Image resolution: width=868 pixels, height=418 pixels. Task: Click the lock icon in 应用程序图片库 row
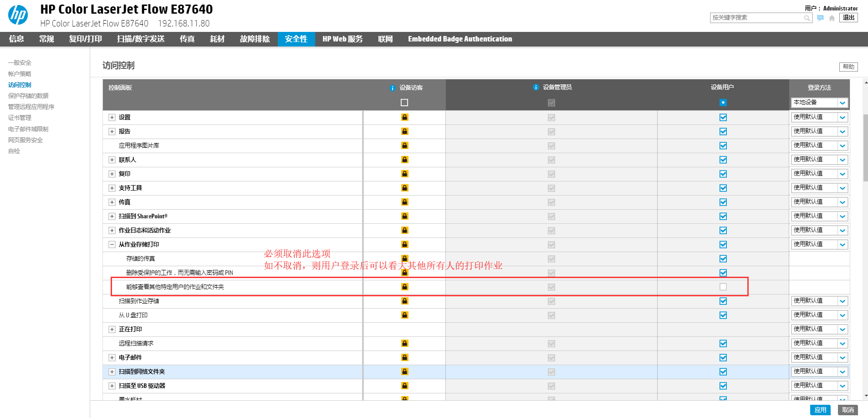click(404, 145)
